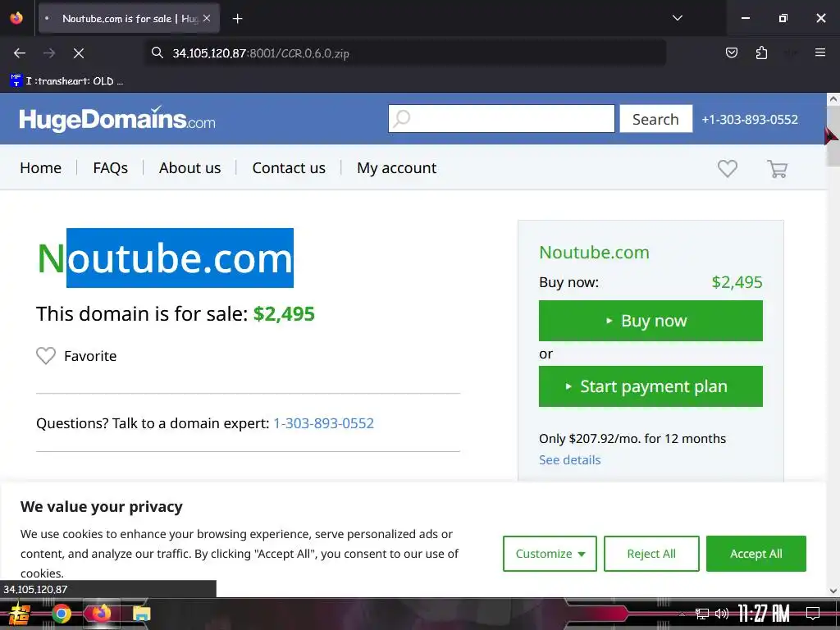Open the Pocket save icon

click(x=731, y=52)
